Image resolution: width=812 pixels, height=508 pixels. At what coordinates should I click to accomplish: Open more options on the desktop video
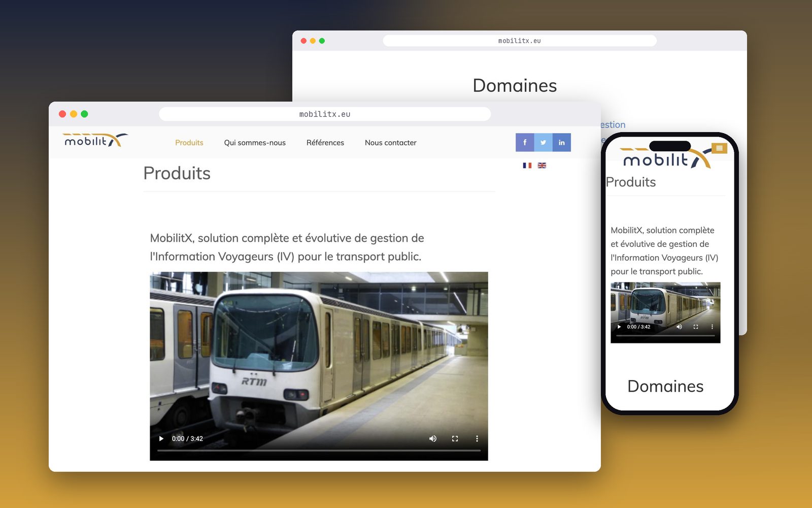pos(477,438)
